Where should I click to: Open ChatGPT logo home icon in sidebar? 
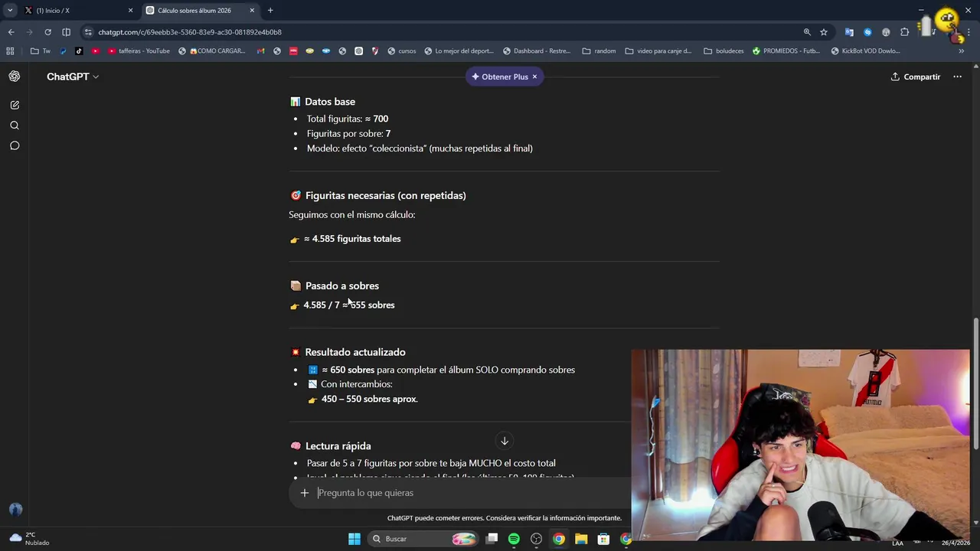coord(15,77)
